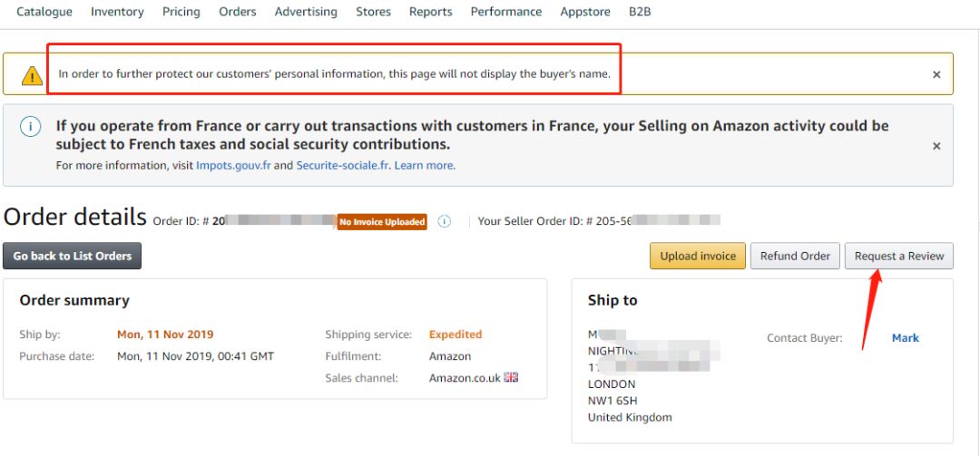980x456 pixels.
Task: Dismiss the buyer's name privacy warning
Action: click(x=936, y=74)
